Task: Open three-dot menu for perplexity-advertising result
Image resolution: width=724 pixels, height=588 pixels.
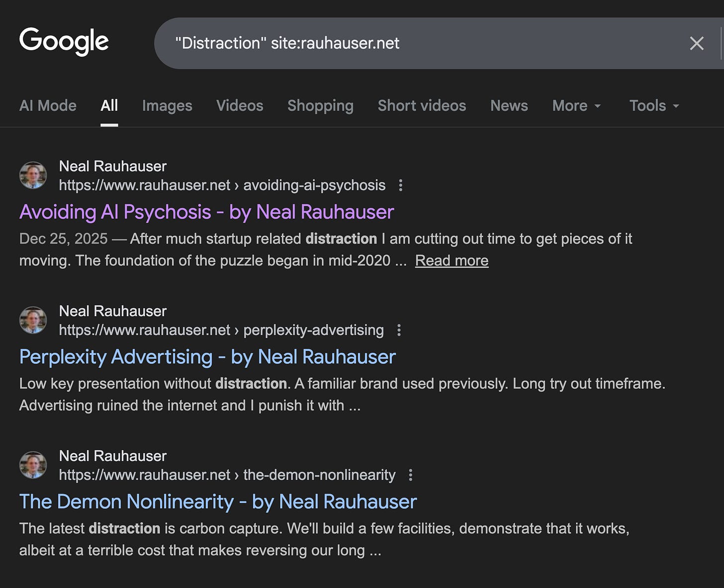Action: point(399,330)
